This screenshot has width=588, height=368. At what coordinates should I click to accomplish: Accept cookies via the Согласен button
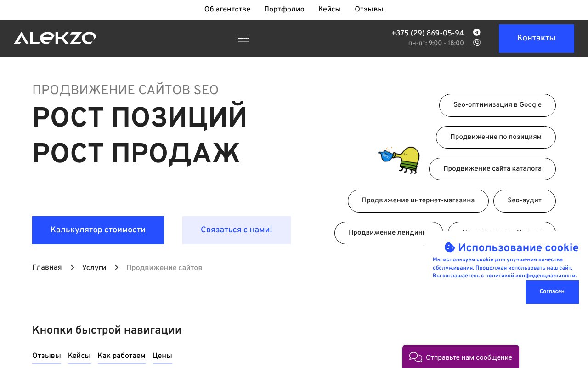tap(552, 291)
